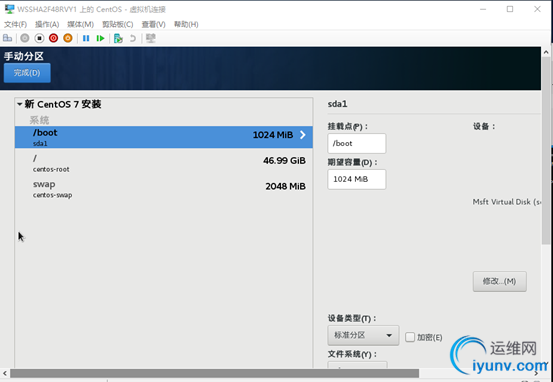Click the vertical scrollbar up arrow
This screenshot has height=382, width=553.
click(546, 52)
